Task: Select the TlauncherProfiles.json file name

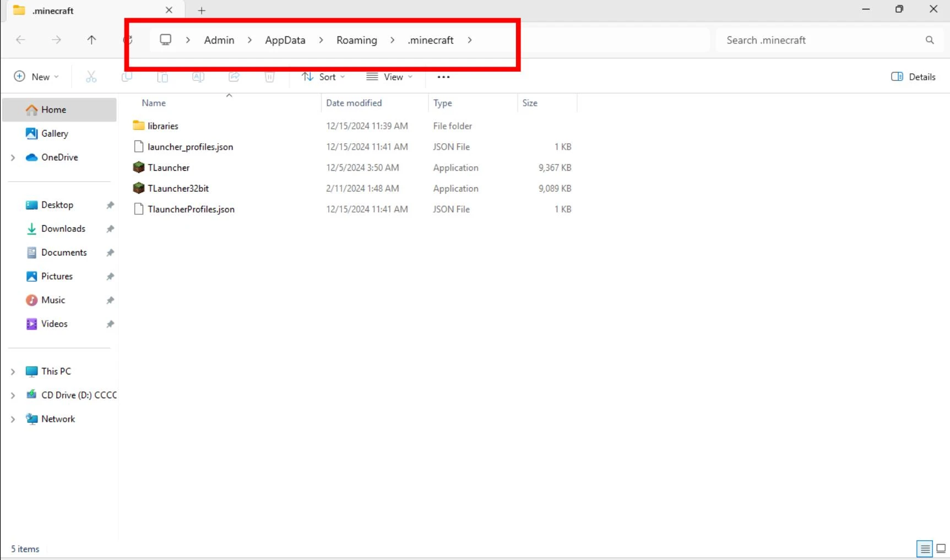Action: [191, 209]
